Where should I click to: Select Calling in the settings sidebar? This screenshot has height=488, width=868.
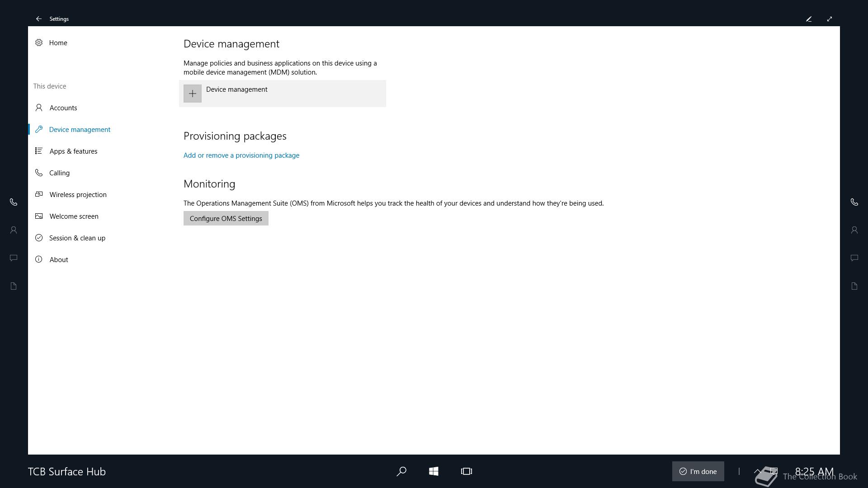(x=59, y=173)
